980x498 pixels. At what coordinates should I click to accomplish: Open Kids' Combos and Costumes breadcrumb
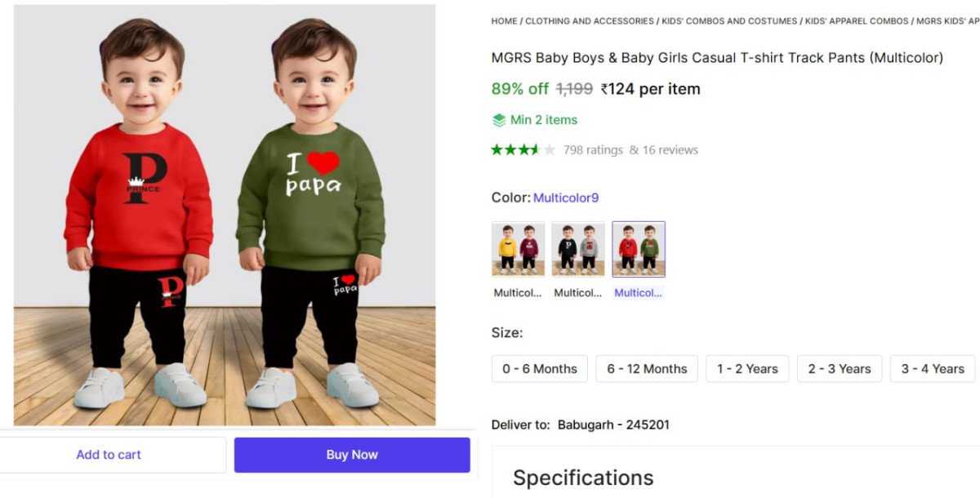pyautogui.click(x=729, y=21)
